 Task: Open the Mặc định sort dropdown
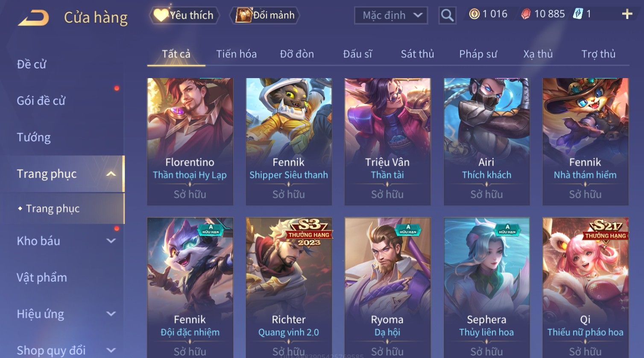coord(391,15)
